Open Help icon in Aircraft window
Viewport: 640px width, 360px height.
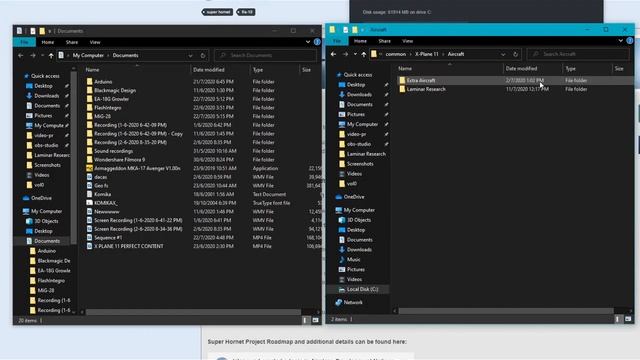[630, 41]
